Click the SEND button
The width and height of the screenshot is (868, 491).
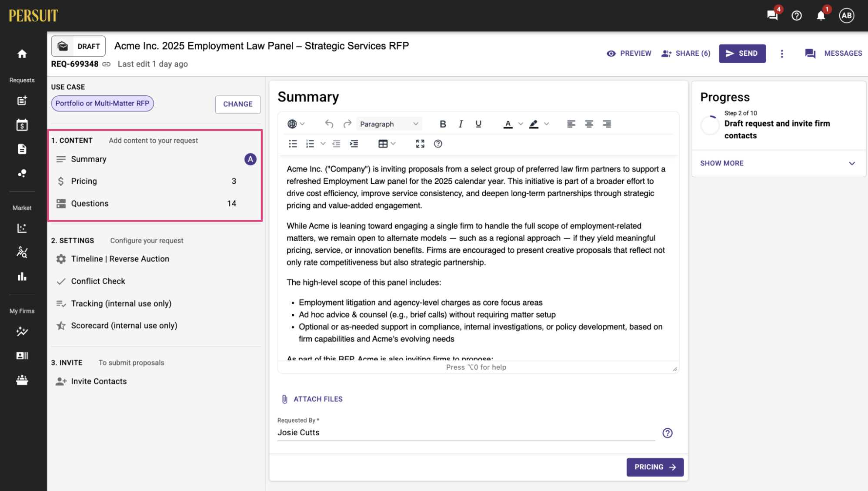742,54
